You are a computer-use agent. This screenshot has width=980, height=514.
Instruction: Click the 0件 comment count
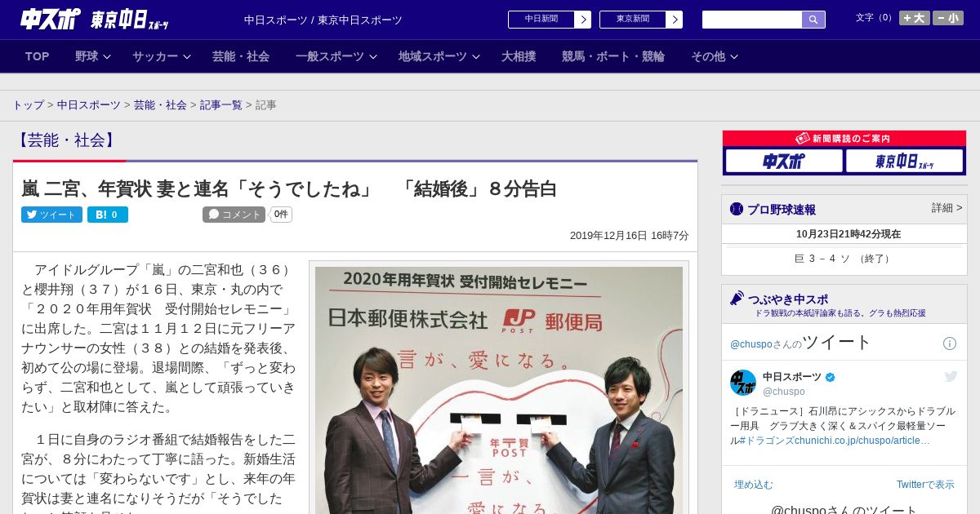pos(281,215)
